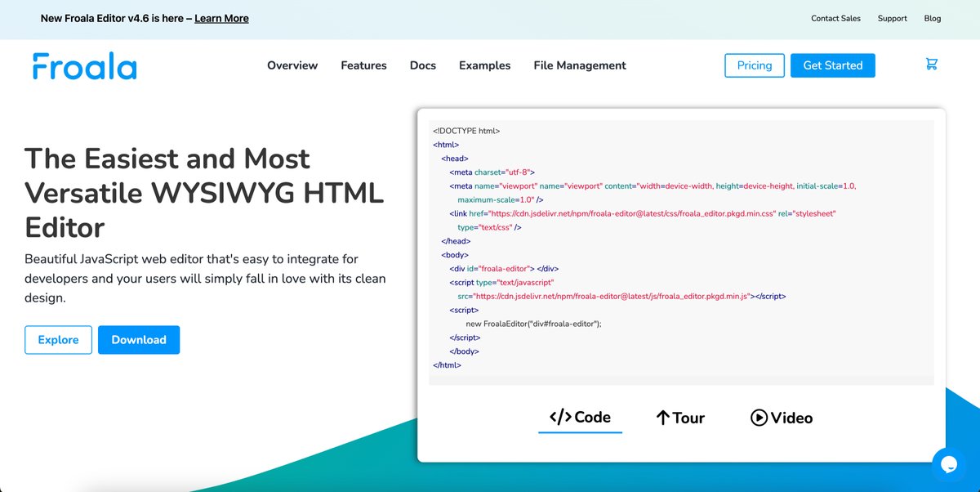Click the Download button
This screenshot has height=492, width=980.
(x=139, y=339)
